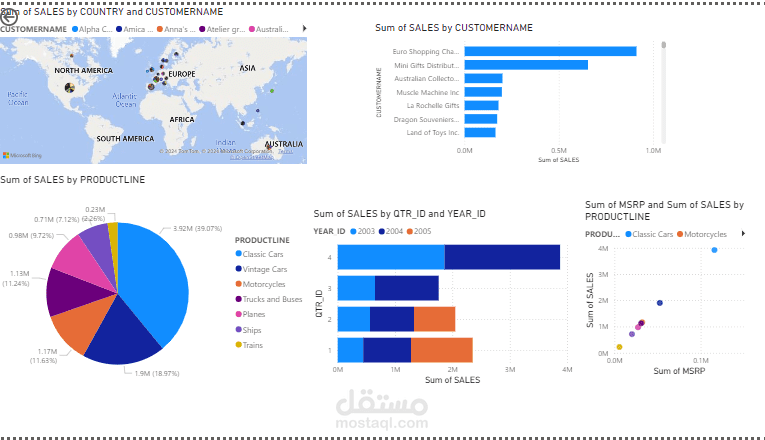Select 2004 in YEAR_ID legend
The width and height of the screenshot is (765, 440).
391,231
